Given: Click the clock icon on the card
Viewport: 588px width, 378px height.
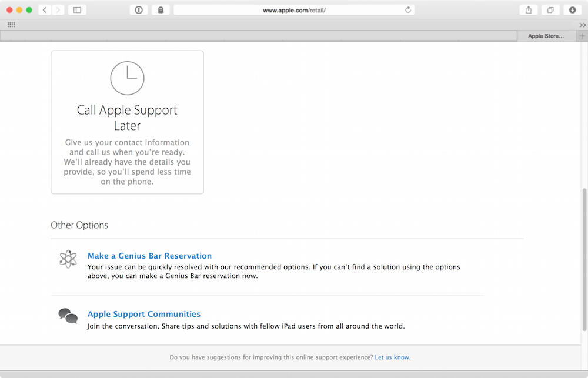Looking at the screenshot, I should tap(127, 78).
